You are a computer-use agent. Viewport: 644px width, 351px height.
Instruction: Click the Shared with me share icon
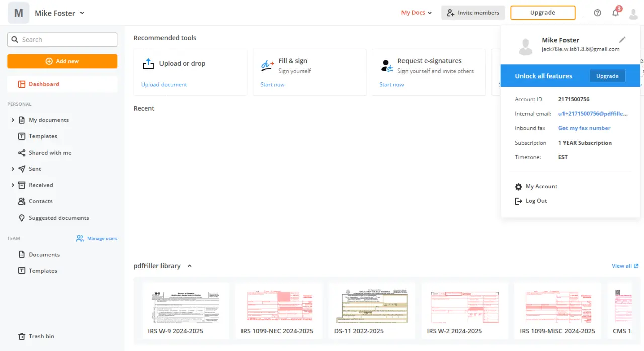coord(22,153)
